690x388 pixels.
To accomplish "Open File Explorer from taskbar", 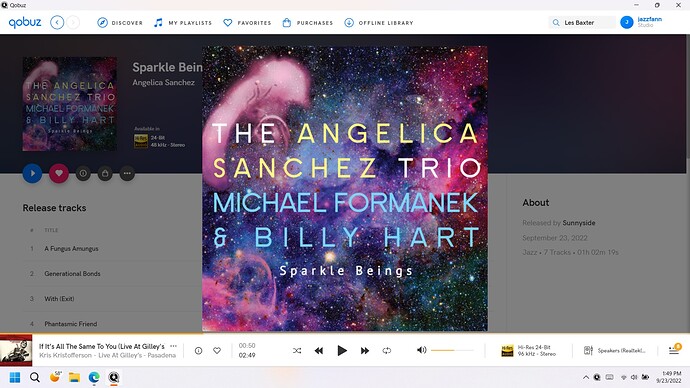I will point(74,377).
